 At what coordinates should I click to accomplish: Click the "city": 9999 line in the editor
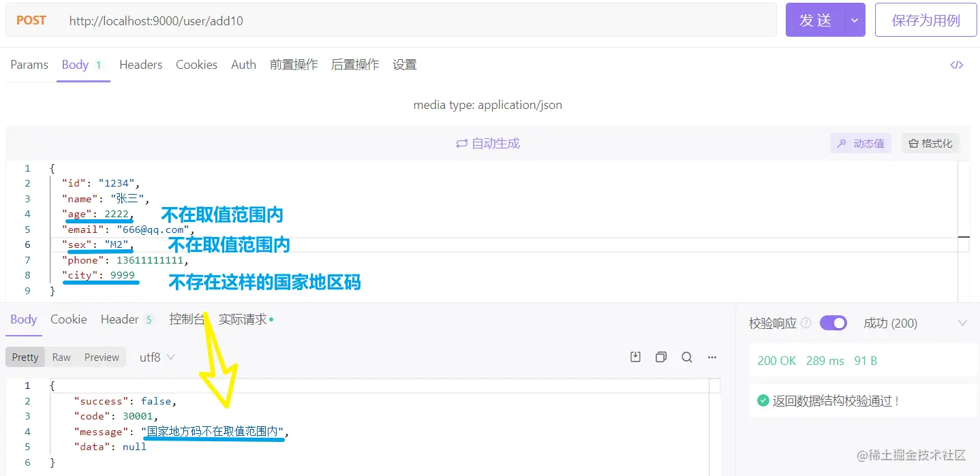[x=98, y=275]
